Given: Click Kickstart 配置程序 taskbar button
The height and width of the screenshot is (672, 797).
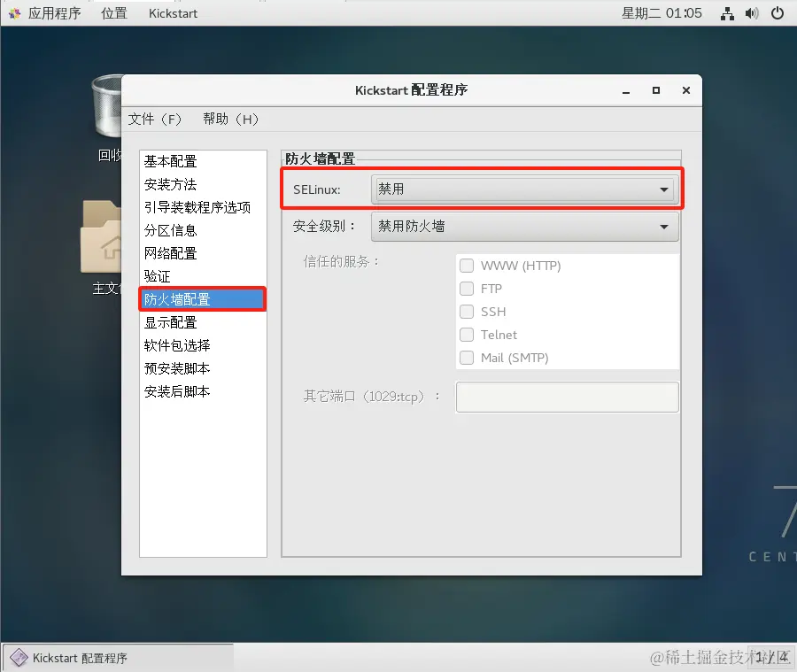Looking at the screenshot, I should point(118,658).
